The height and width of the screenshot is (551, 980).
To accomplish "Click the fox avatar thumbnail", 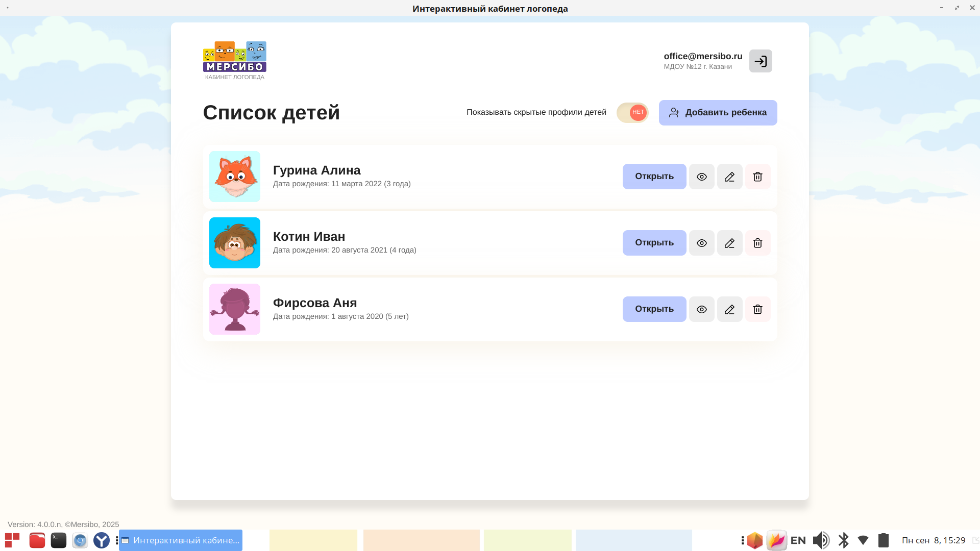I will click(x=235, y=177).
